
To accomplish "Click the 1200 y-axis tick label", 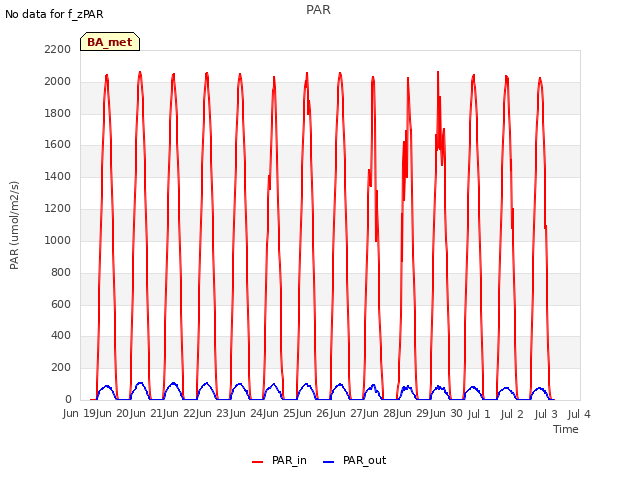I will click(58, 208).
